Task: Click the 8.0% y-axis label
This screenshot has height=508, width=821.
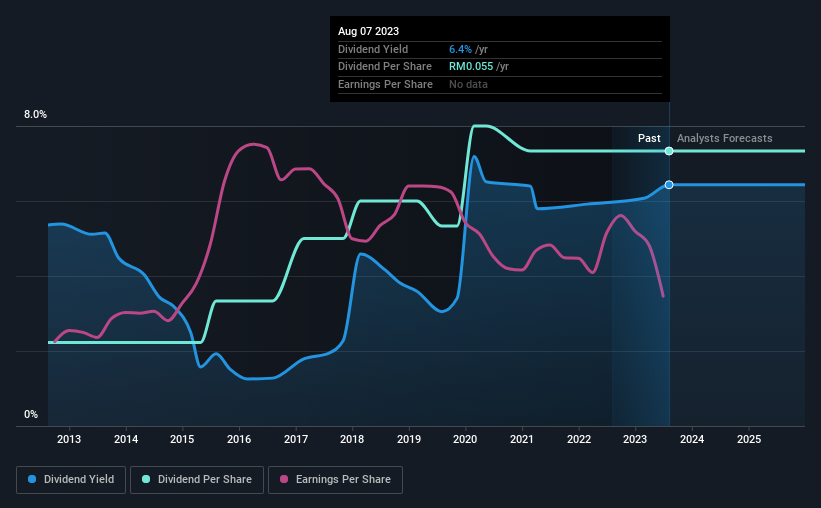Action: click(x=35, y=115)
